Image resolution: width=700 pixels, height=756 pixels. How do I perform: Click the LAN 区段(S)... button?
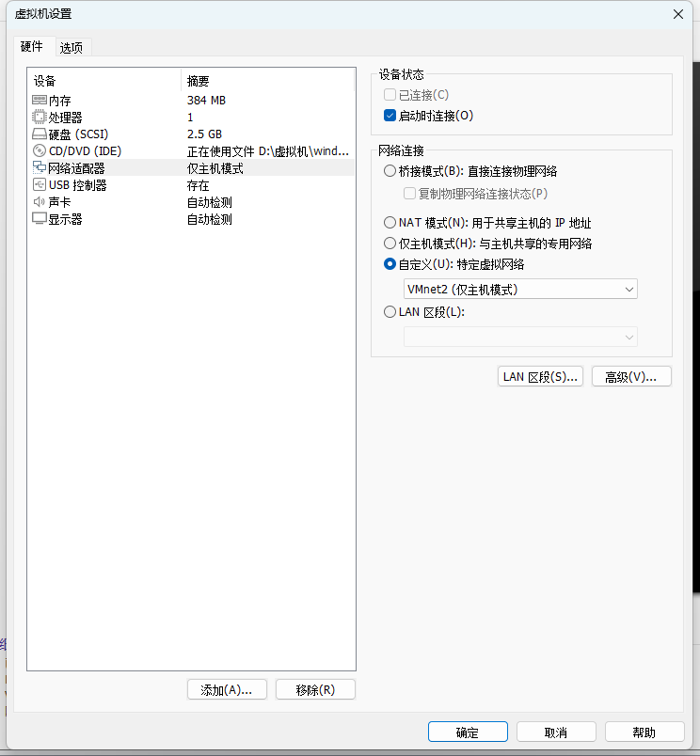click(540, 376)
